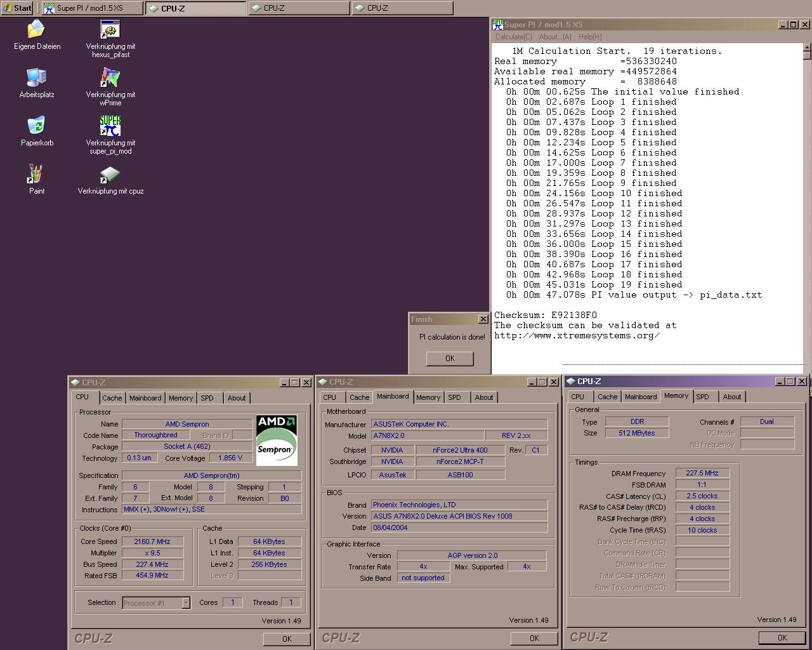The width and height of the screenshot is (812, 650).
Task: Click the Thoroughbred code name field
Action: (x=156, y=435)
